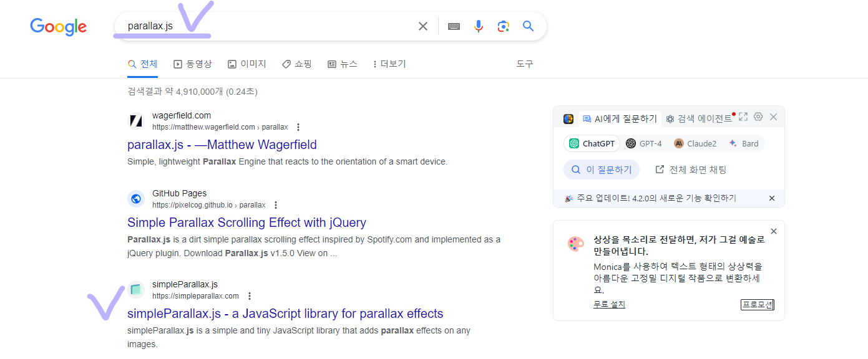
Task: Switch to the 쇼핑 tab
Action: (297, 64)
